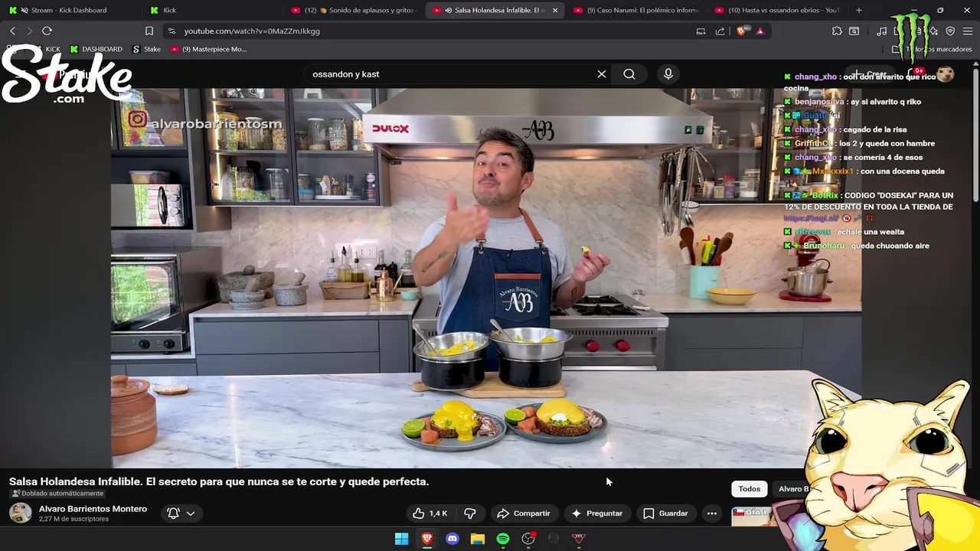Open the Windows Start menu
Screen dimensions: 980x551
coord(401,539)
